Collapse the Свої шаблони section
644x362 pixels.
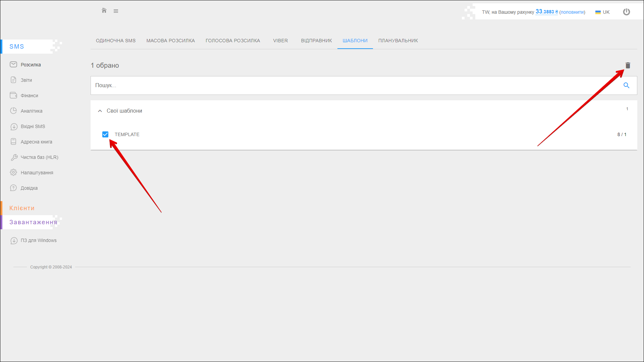tap(100, 111)
